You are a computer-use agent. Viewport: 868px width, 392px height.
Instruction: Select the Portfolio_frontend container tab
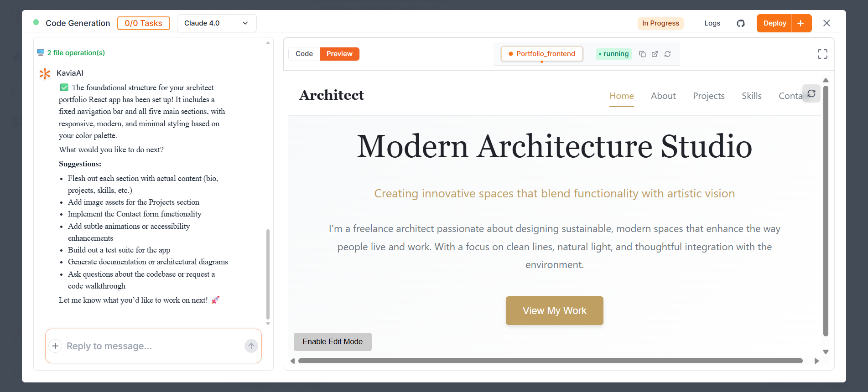coord(541,54)
